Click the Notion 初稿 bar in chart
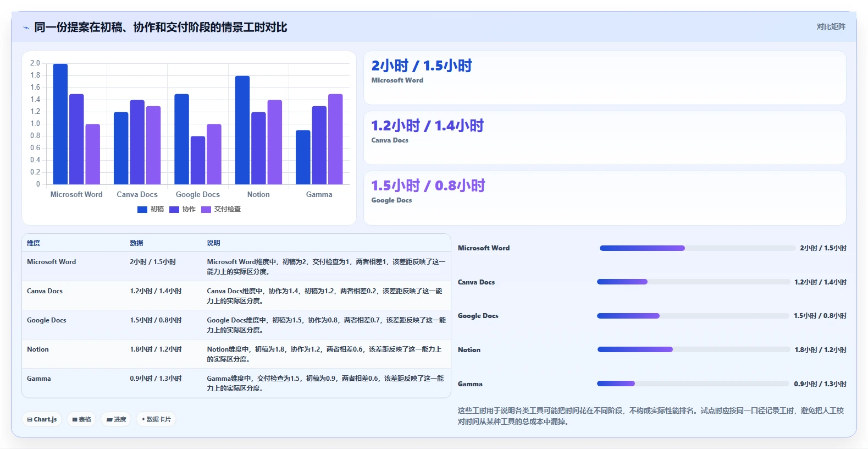Viewport: 868px width, 449px height. coord(242,130)
